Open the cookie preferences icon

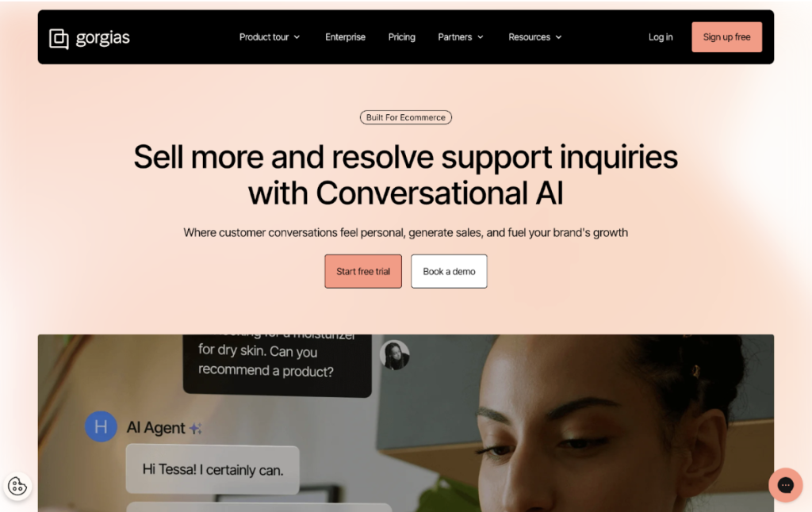pos(17,486)
